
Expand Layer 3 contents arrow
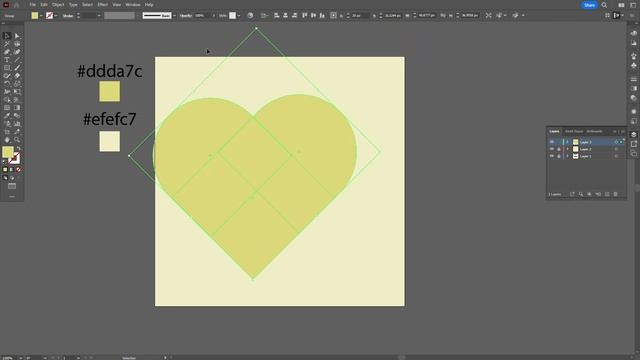coord(567,142)
